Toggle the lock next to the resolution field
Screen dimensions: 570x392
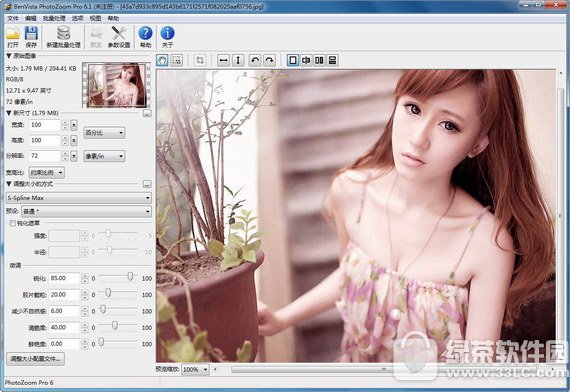tap(74, 156)
